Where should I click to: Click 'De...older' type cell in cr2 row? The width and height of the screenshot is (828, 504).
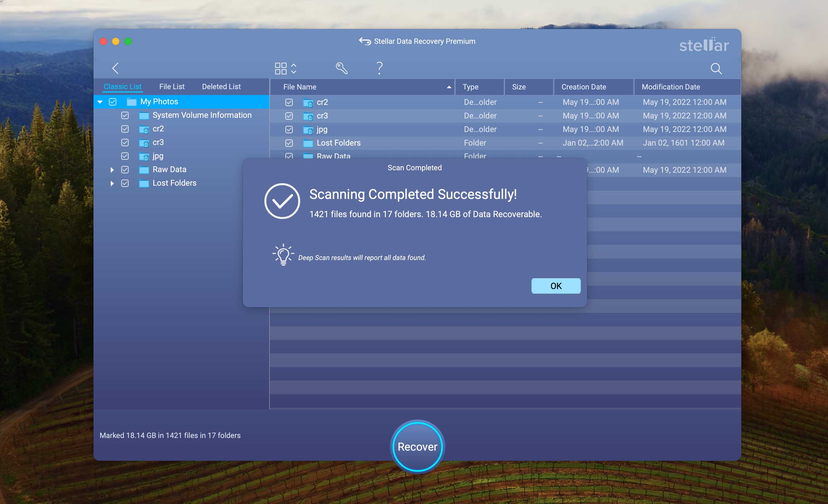[x=480, y=102]
